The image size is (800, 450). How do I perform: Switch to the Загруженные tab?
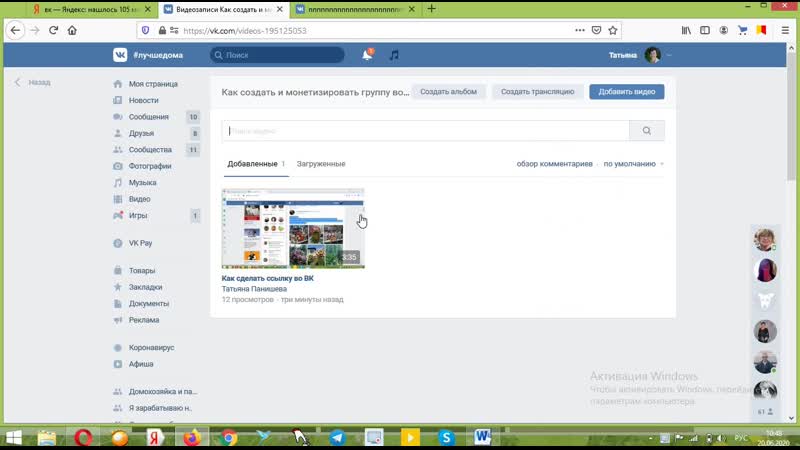(x=321, y=164)
